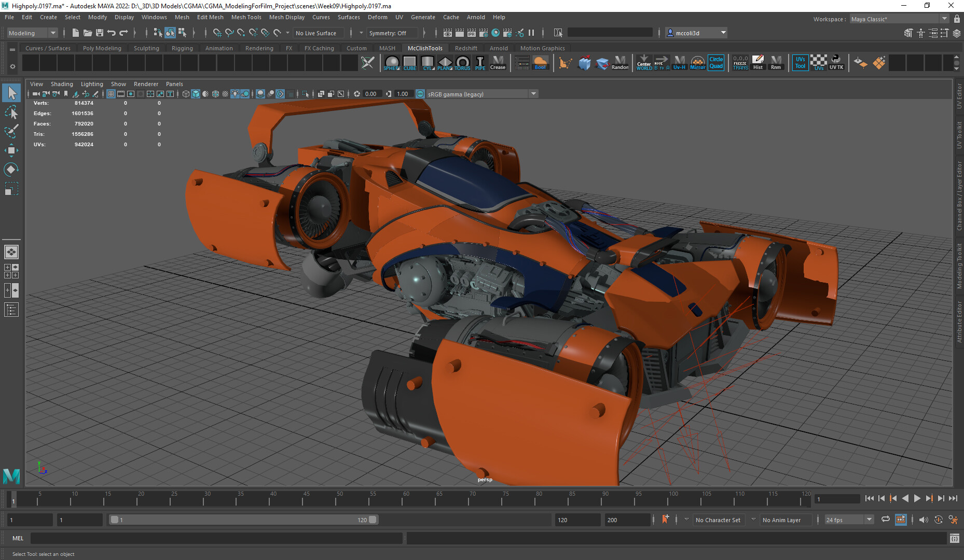Screen dimensions: 964x560
Task: Select the Sphere primitive shelf icon
Action: pos(392,62)
